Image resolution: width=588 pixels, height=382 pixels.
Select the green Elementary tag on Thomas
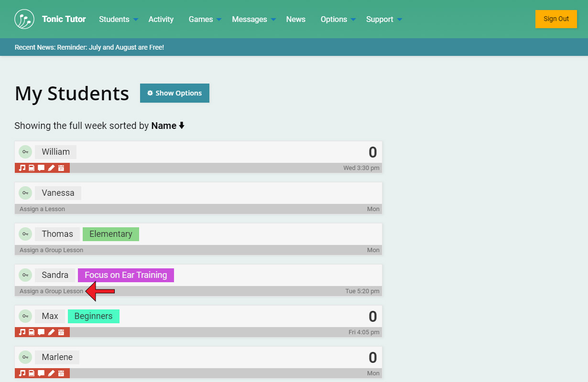(x=111, y=234)
